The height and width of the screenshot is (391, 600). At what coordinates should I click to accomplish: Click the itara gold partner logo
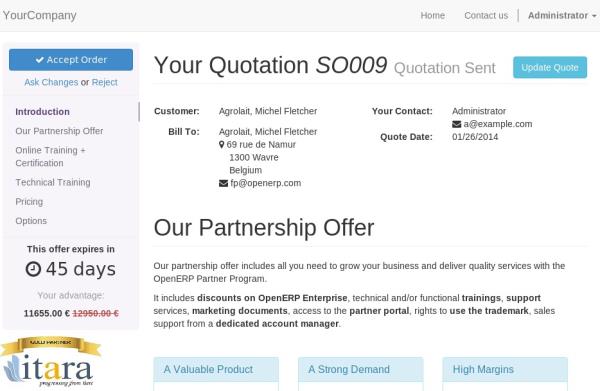[51, 362]
